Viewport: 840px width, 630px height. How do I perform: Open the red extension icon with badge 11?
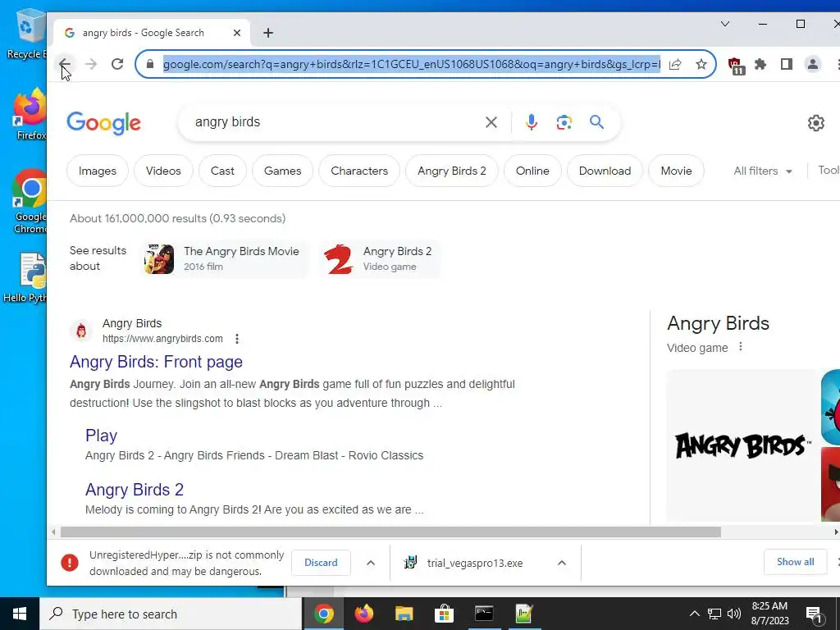pos(736,66)
